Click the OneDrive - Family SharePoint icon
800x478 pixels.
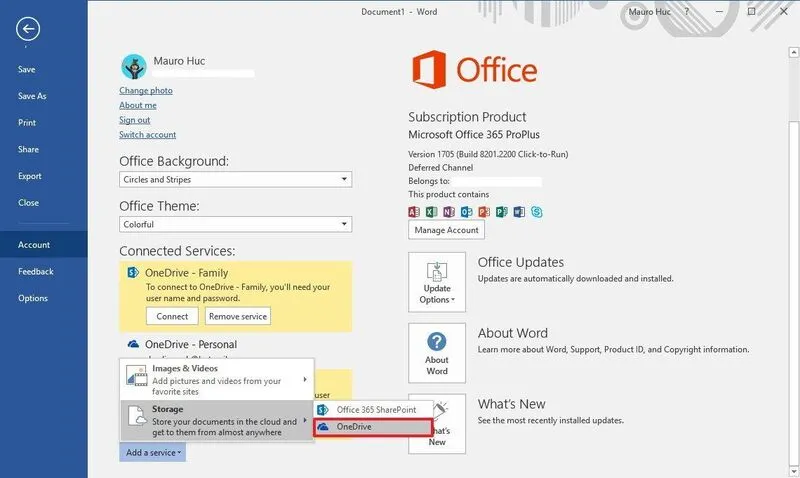click(x=133, y=272)
